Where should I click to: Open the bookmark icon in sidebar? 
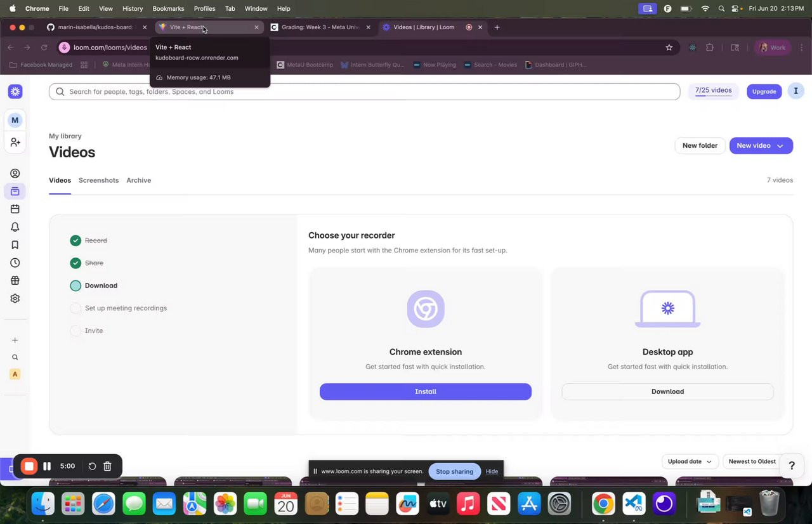(15, 245)
